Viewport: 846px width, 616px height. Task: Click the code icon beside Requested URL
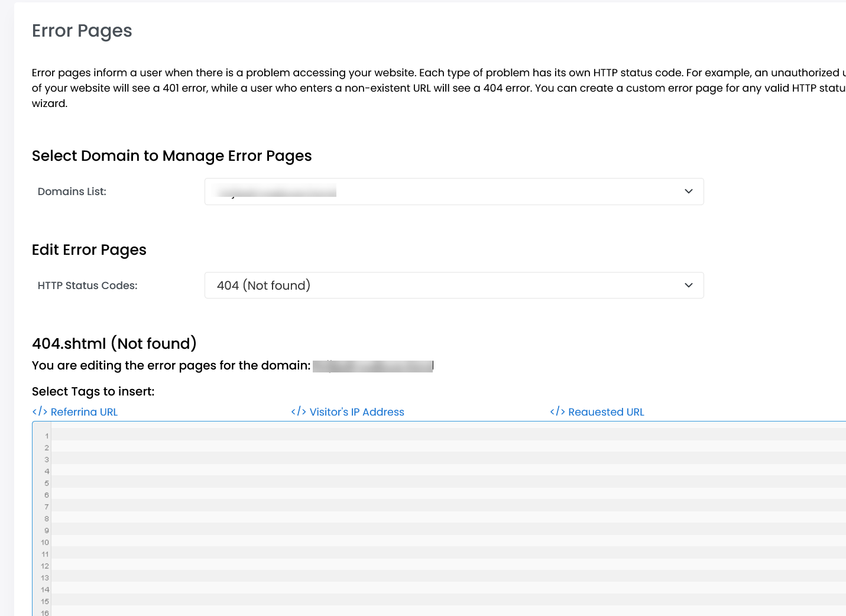coord(557,411)
